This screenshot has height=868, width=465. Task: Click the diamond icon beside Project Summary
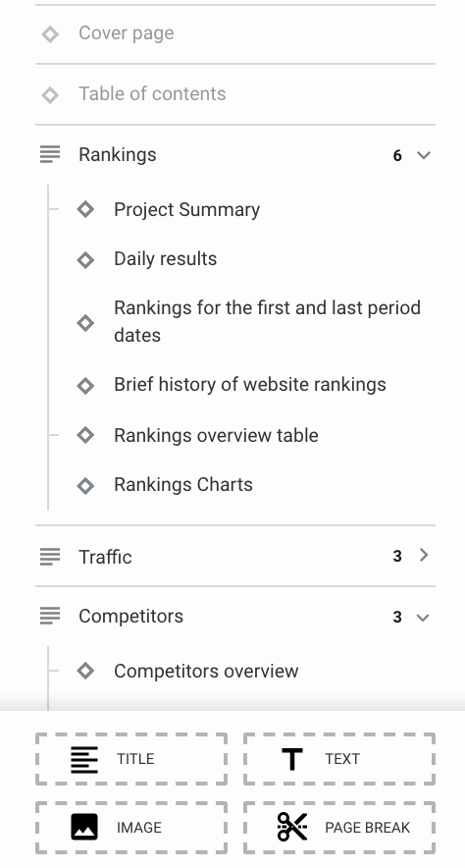(x=85, y=209)
